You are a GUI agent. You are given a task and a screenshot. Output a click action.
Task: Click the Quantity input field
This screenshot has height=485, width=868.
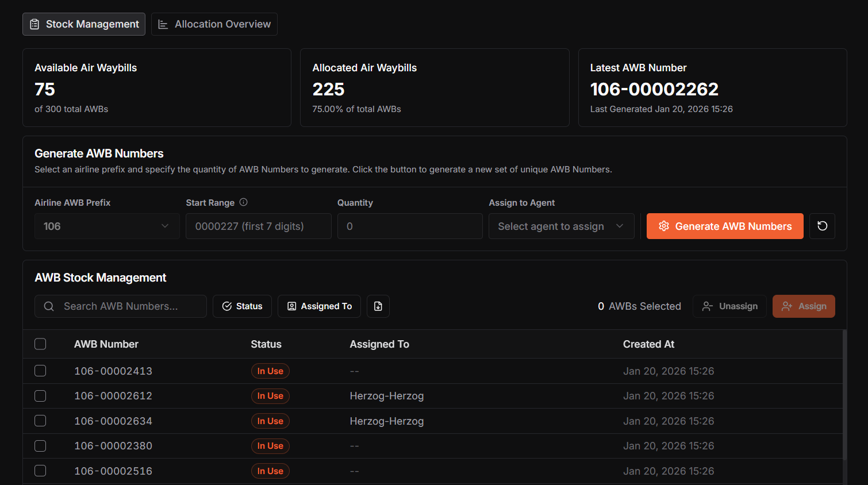[x=410, y=226]
